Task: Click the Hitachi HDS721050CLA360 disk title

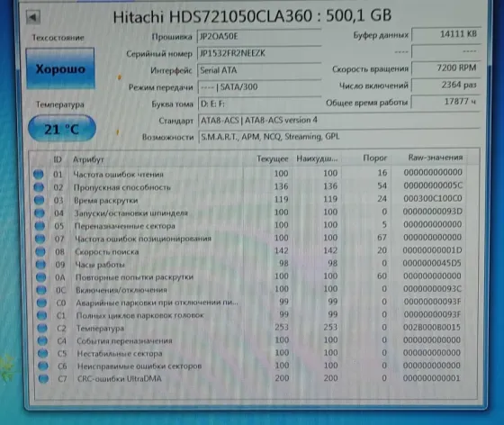Action: (x=252, y=15)
